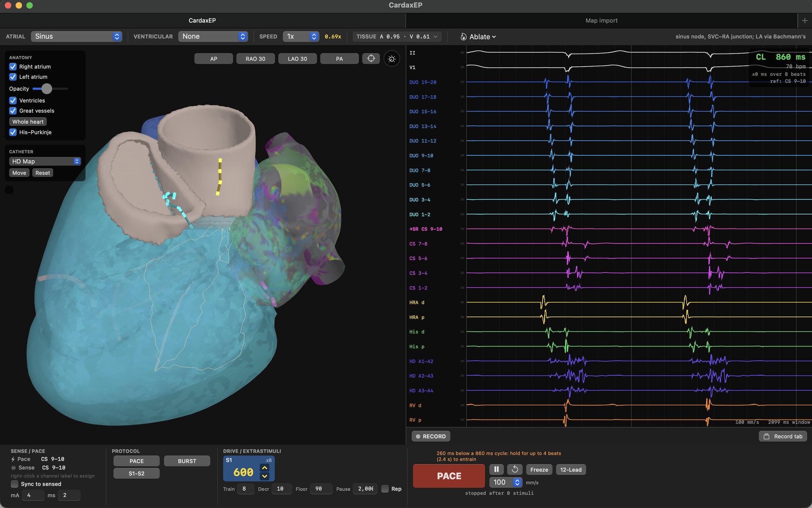Image resolution: width=812 pixels, height=508 pixels.
Task: Click the Ablate flame icon
Action: click(463, 37)
